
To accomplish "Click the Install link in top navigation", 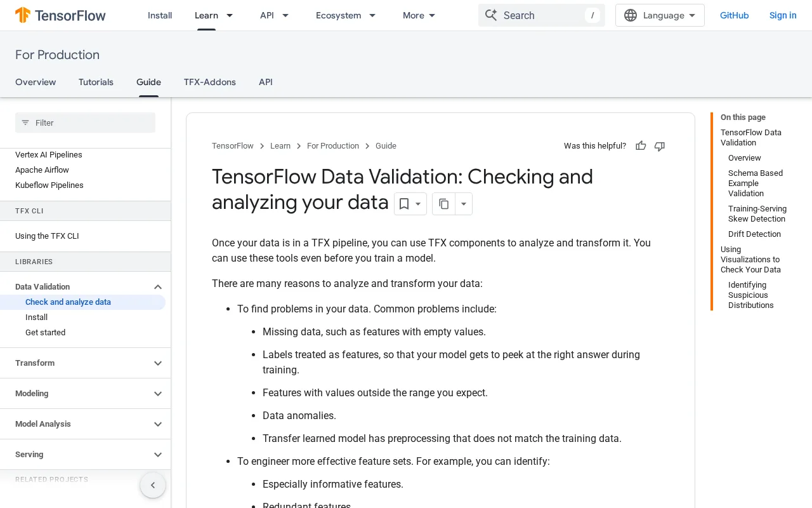I will pos(160,15).
